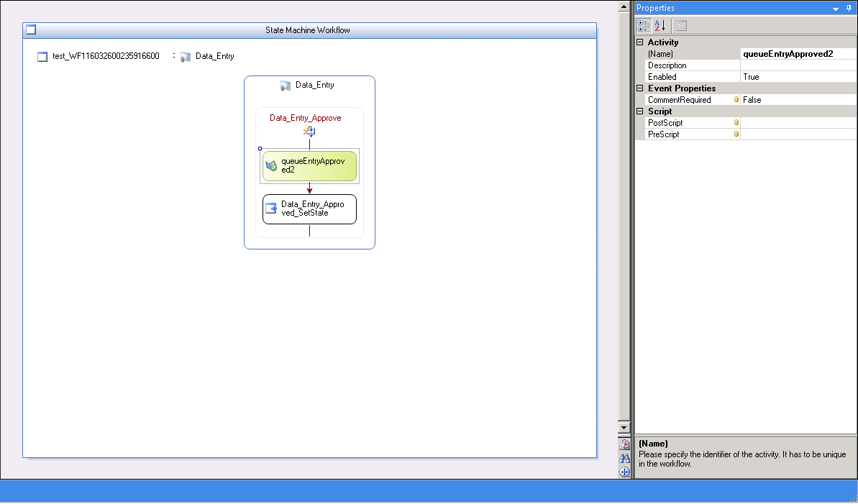This screenshot has width=858, height=504.
Task: Collapse the Event Properties category
Action: coord(640,88)
